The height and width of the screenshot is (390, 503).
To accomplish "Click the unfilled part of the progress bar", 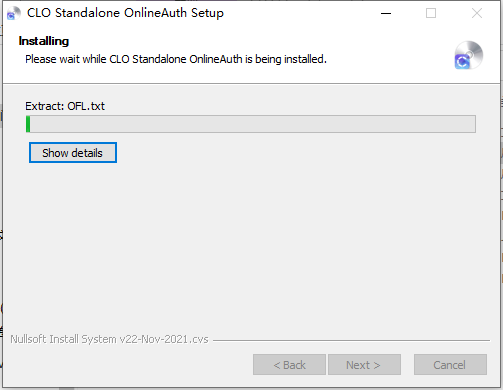I will [253, 124].
